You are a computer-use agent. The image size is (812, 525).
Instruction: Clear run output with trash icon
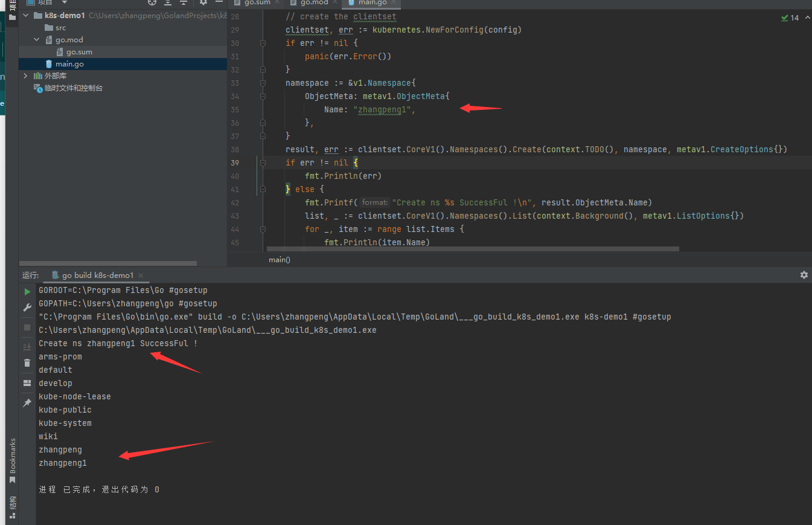point(27,363)
